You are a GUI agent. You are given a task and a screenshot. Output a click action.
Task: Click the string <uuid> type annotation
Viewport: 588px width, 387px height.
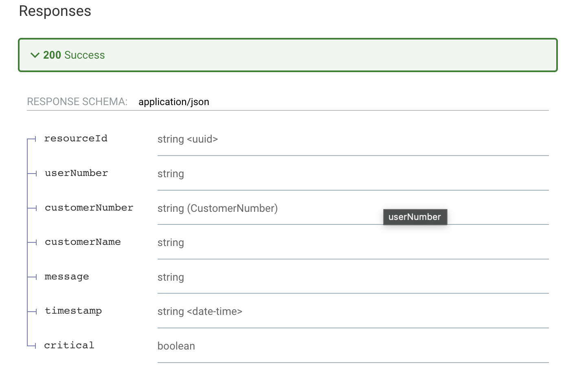tap(188, 139)
